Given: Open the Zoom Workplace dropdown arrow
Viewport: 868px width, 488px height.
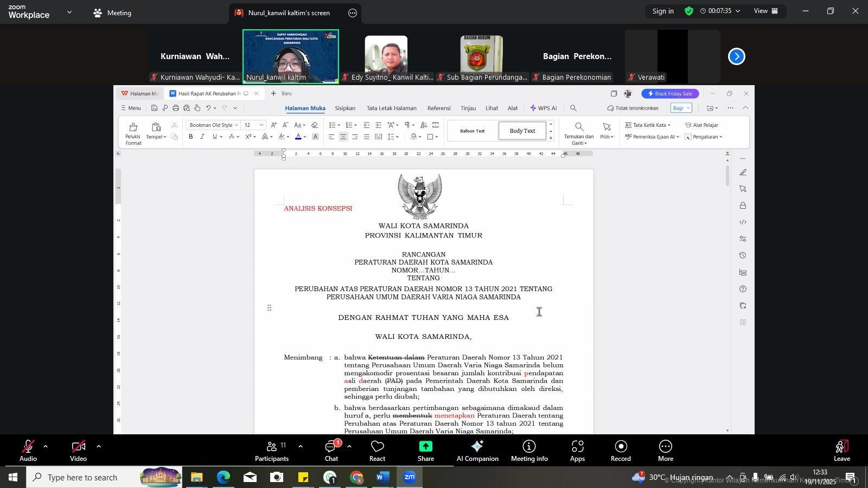Looking at the screenshot, I should (69, 12).
